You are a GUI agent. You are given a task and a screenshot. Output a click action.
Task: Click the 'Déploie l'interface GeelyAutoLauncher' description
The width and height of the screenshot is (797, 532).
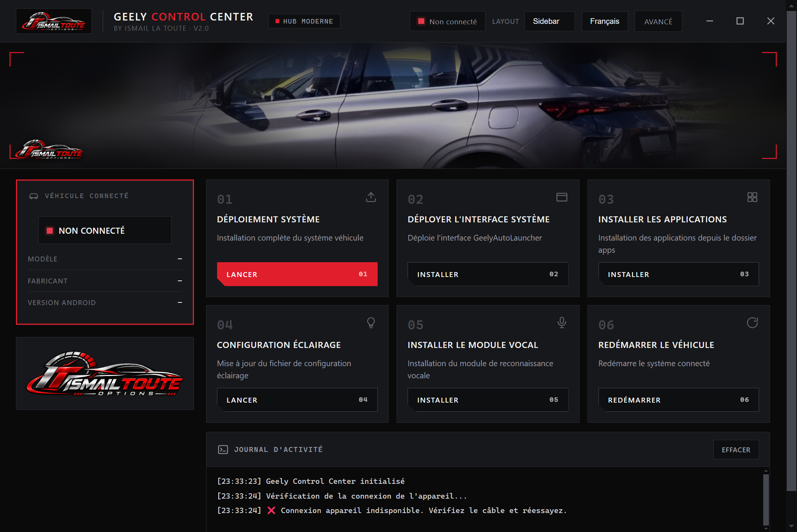pos(474,238)
